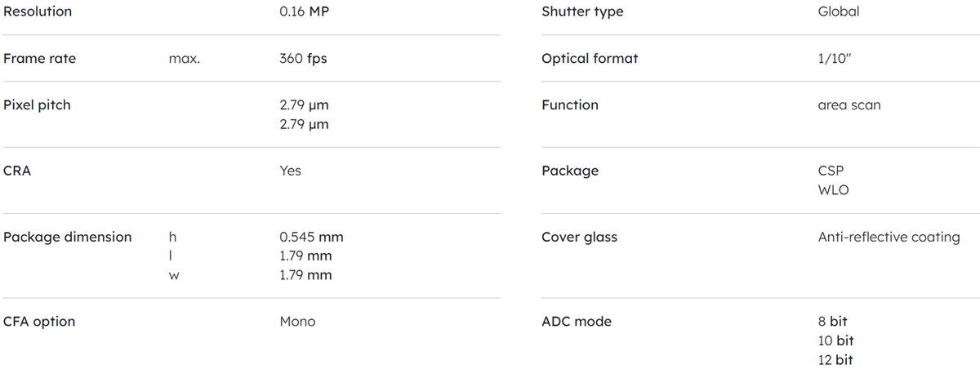Click the Optical format label
This screenshot has height=369, width=980.
590,59
